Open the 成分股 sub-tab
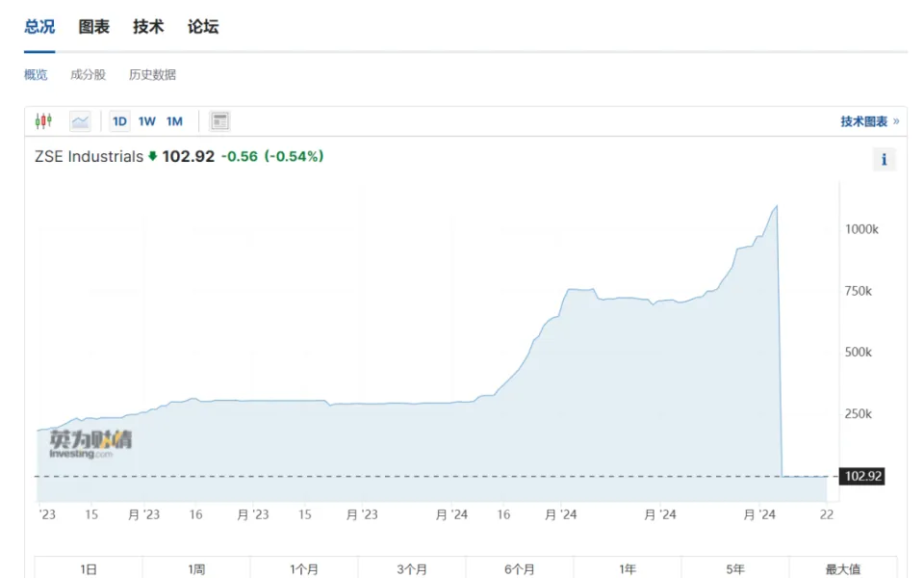 coord(88,74)
